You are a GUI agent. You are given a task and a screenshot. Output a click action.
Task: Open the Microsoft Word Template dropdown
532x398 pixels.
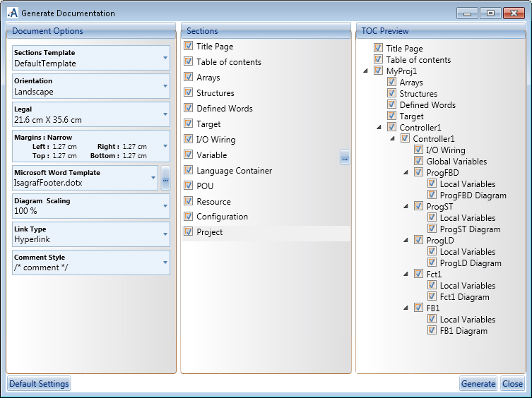(85, 178)
